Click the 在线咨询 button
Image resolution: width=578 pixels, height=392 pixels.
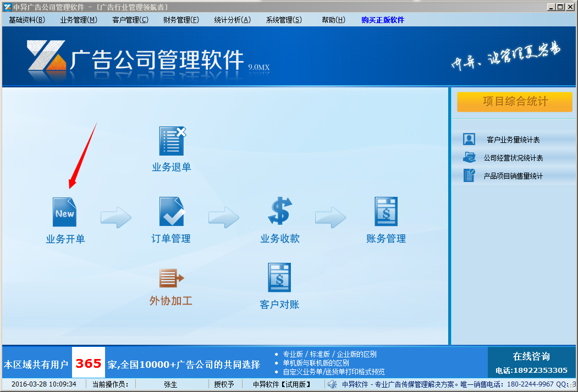tap(531, 356)
